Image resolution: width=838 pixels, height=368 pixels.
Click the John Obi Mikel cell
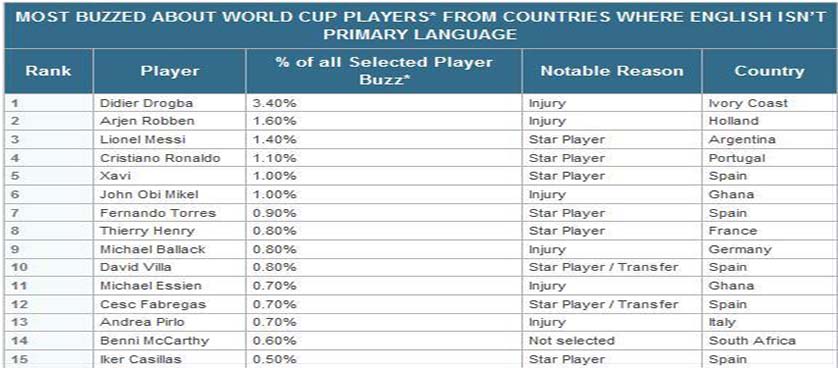coord(169,194)
